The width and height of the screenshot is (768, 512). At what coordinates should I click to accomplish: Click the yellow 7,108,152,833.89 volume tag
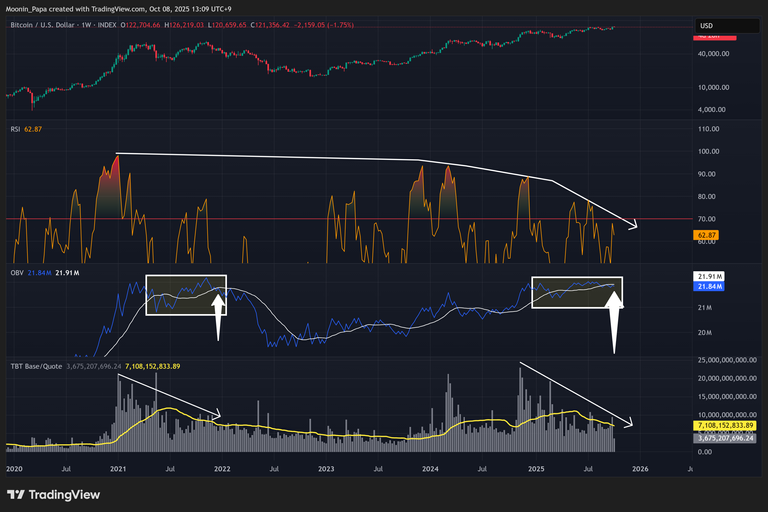click(x=729, y=426)
